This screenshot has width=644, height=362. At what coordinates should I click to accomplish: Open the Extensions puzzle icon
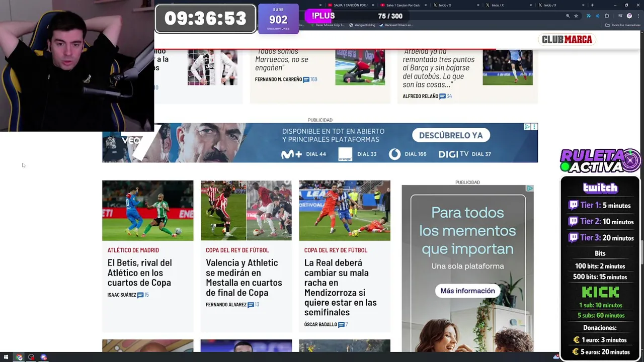(x=607, y=16)
